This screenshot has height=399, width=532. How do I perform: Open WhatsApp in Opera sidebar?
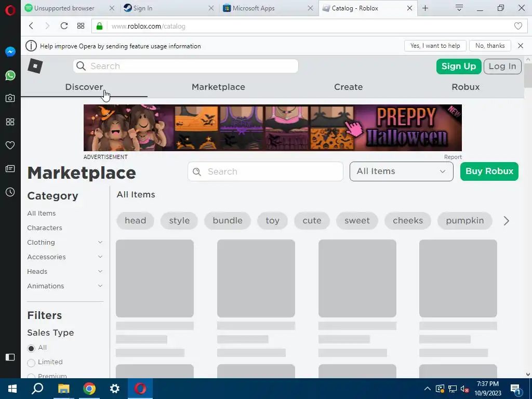click(10, 75)
